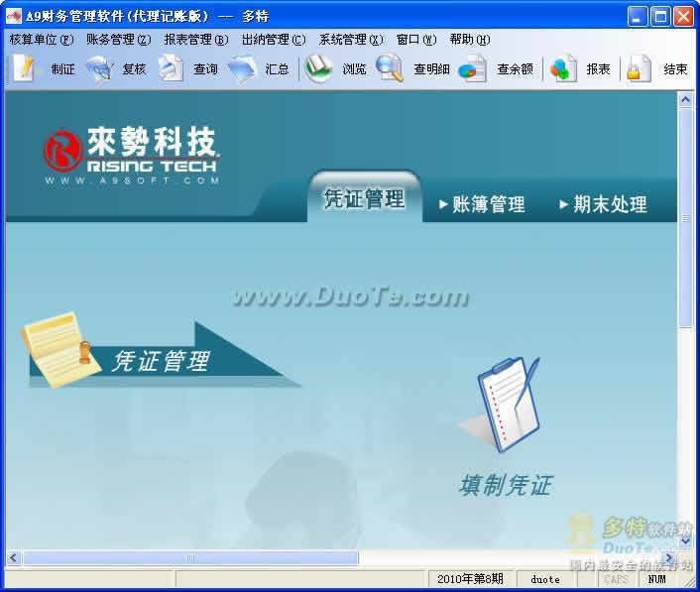Click the 查询 document query icon

tap(171, 68)
